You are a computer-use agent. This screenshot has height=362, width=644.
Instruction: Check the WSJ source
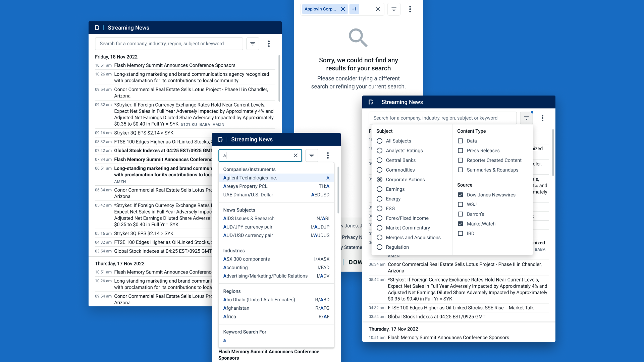coord(461,204)
